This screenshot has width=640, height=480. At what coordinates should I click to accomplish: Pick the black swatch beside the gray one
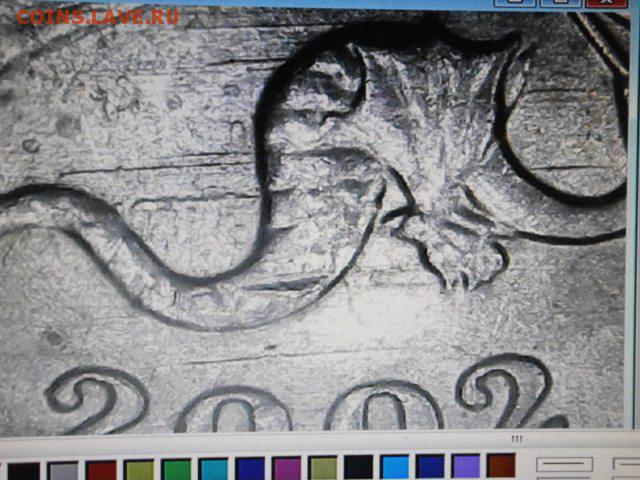pos(24,471)
